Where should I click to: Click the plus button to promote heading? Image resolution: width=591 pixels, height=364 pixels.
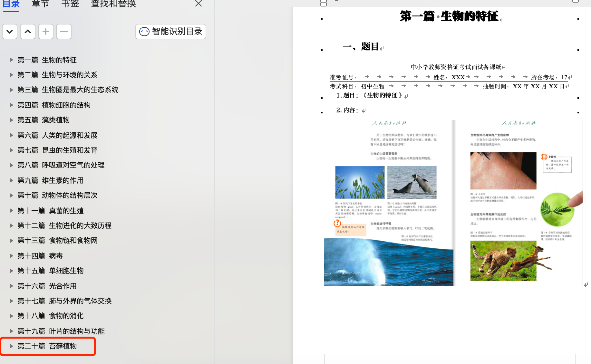pos(46,32)
